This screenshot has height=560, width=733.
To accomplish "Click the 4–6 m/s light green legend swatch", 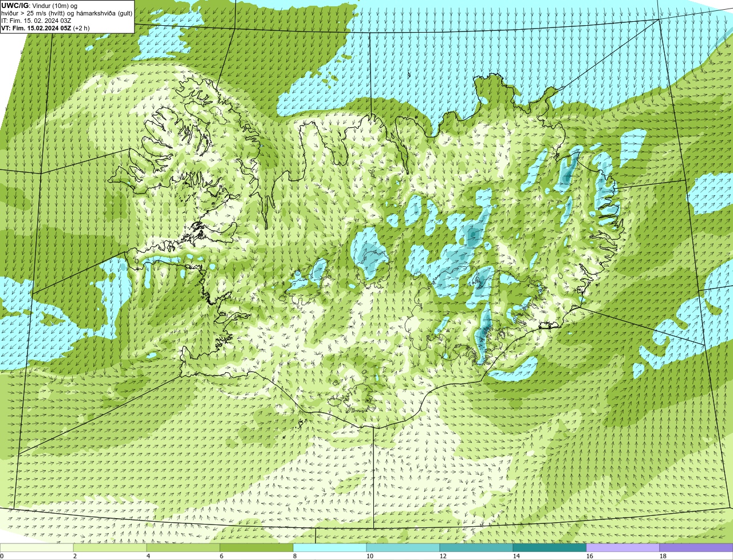I will (183, 547).
